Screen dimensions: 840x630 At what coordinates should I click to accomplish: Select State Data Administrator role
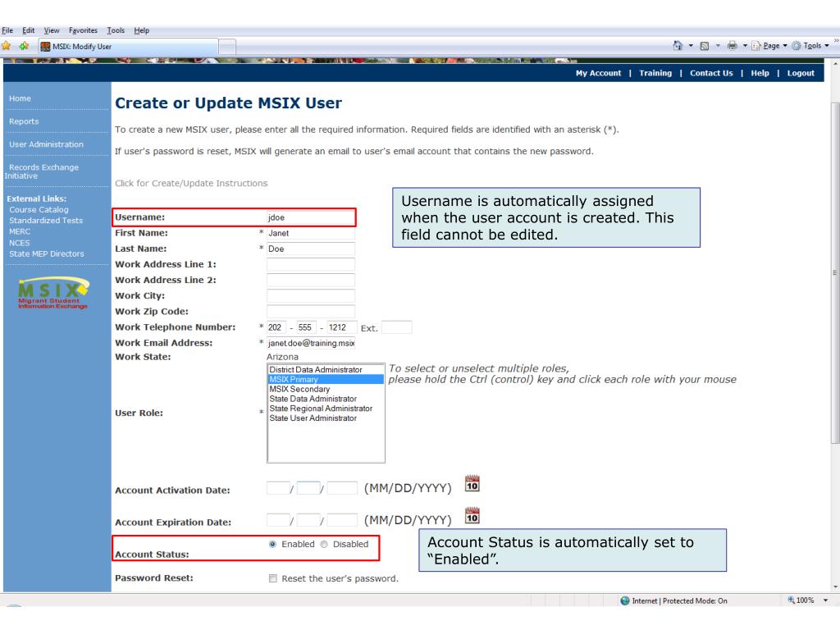tap(325, 399)
